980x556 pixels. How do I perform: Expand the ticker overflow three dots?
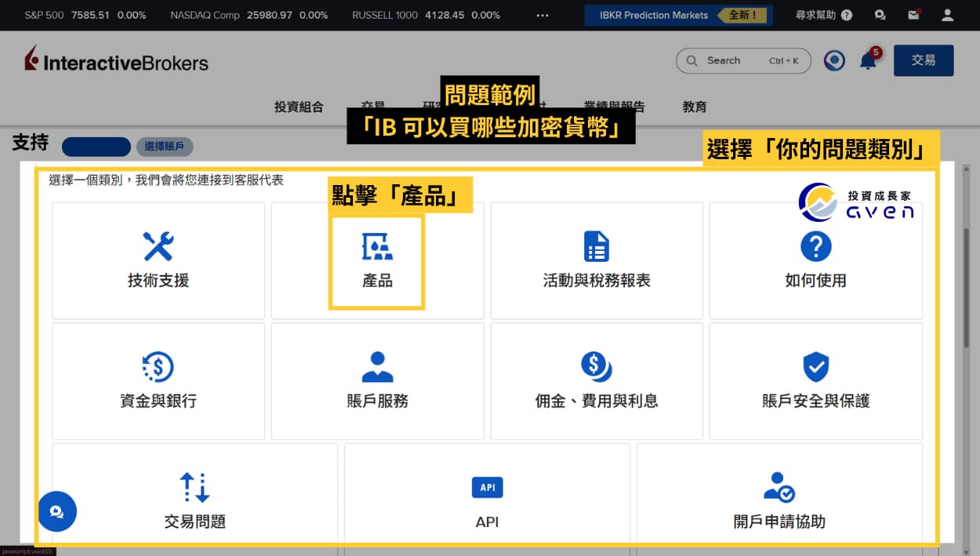point(543,15)
